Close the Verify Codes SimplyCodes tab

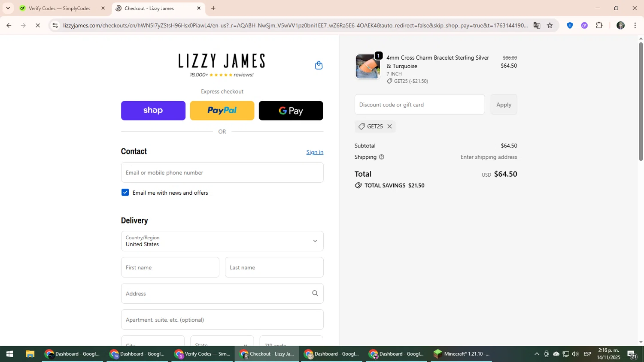(103, 8)
